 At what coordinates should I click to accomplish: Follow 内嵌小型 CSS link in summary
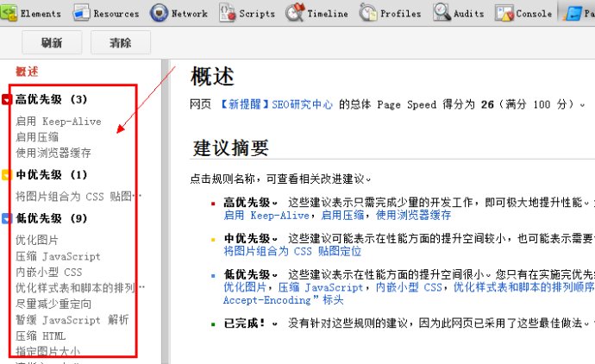click(409, 287)
